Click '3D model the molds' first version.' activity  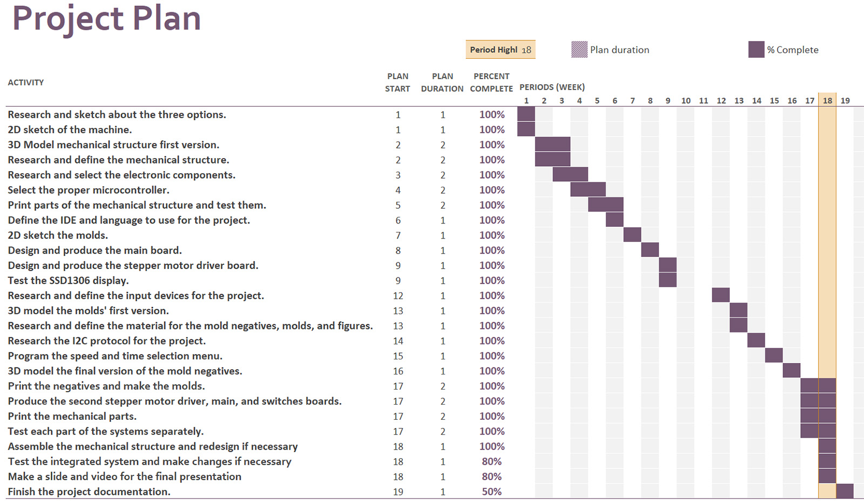pyautogui.click(x=88, y=311)
